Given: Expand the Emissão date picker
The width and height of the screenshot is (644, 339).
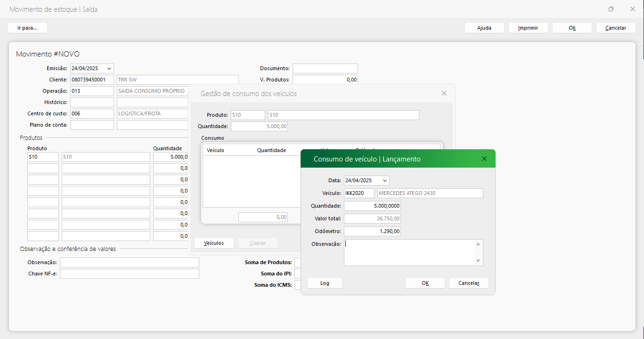Looking at the screenshot, I should pyautogui.click(x=109, y=68).
